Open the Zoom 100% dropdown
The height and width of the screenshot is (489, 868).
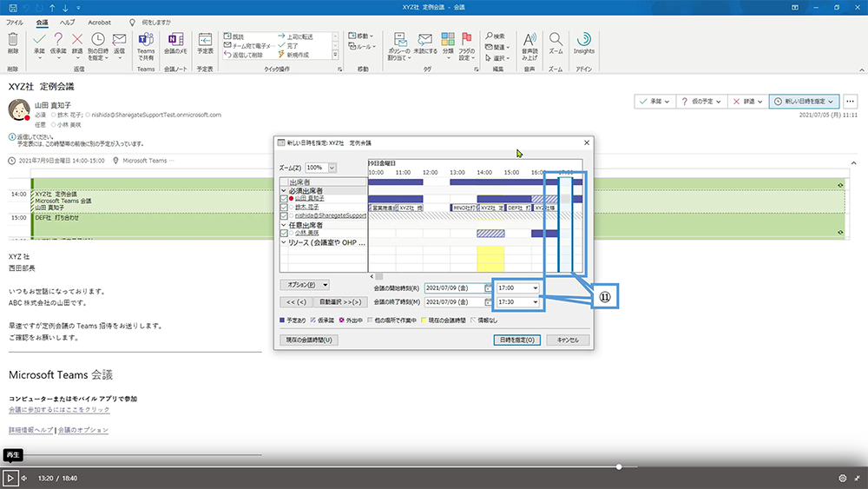tap(332, 168)
